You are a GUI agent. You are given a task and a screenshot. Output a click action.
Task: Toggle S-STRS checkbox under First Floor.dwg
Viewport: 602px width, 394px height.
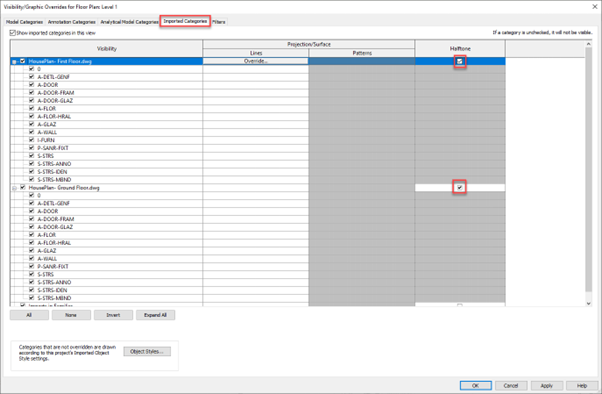31,156
